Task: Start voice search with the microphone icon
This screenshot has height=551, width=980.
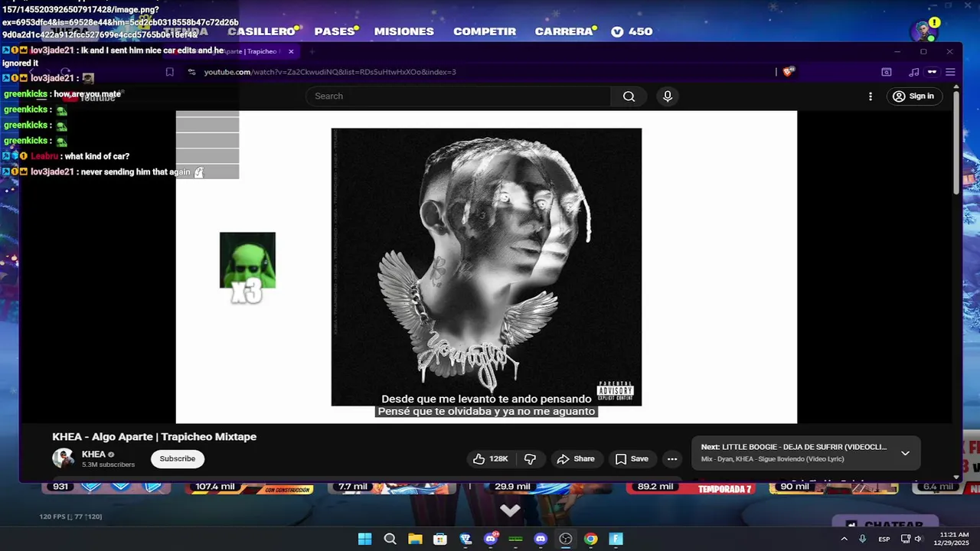Action: 668,96
